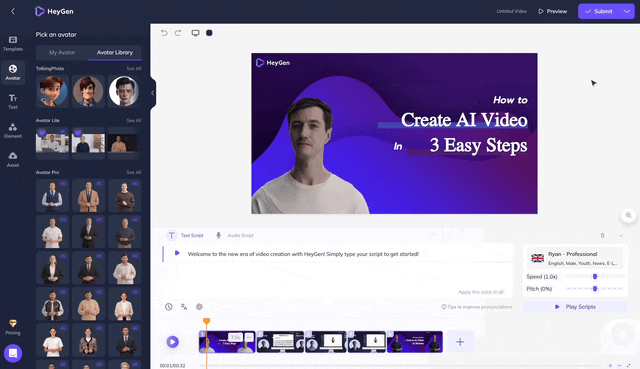The height and width of the screenshot is (369, 640).
Task: Click See All for Avatar Pro
Action: [x=133, y=172]
